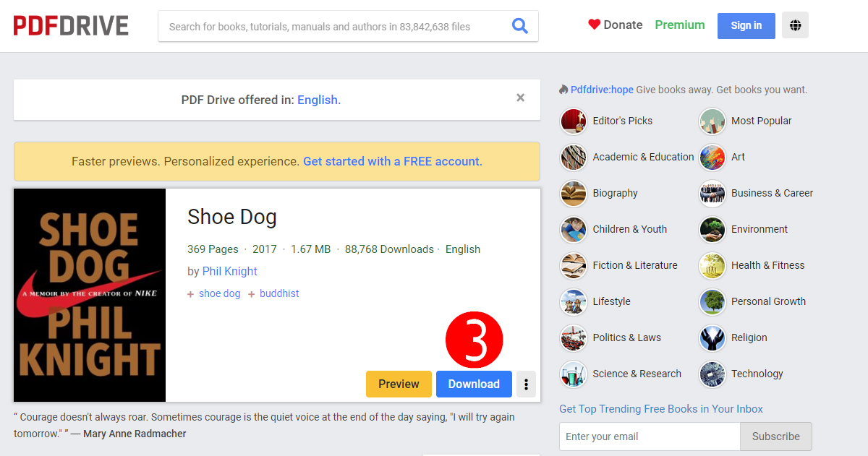
Task: Click the Lifestyle category icon
Action: pyautogui.click(x=574, y=301)
